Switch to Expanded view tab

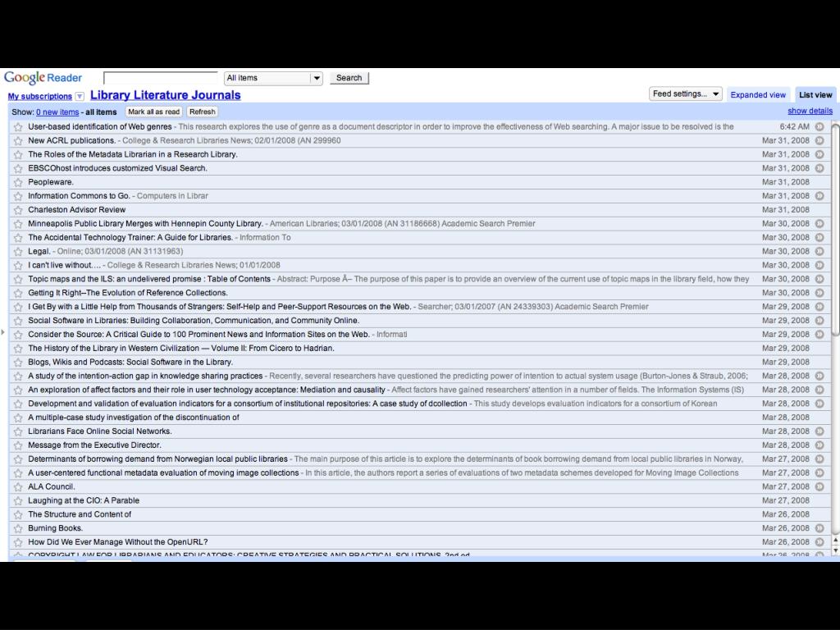758,95
